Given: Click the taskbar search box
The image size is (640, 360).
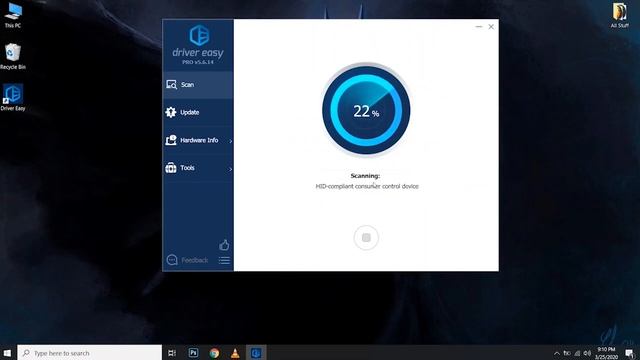Looking at the screenshot, I should click(90, 353).
